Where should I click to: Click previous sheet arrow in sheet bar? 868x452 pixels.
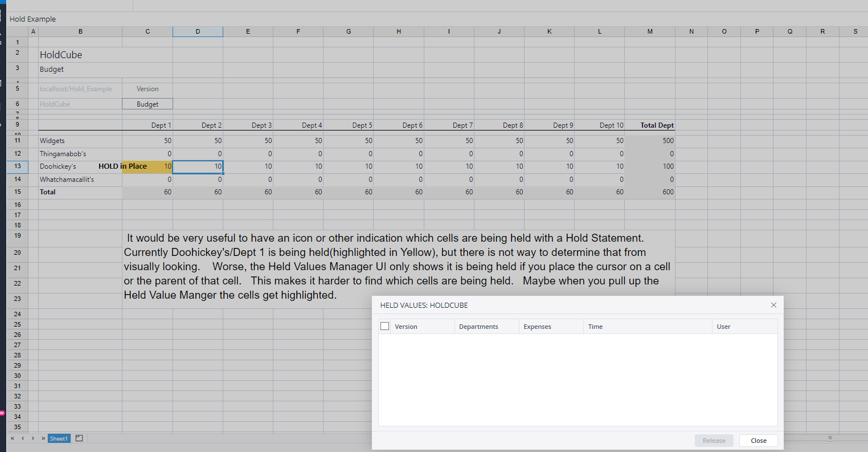[23, 438]
